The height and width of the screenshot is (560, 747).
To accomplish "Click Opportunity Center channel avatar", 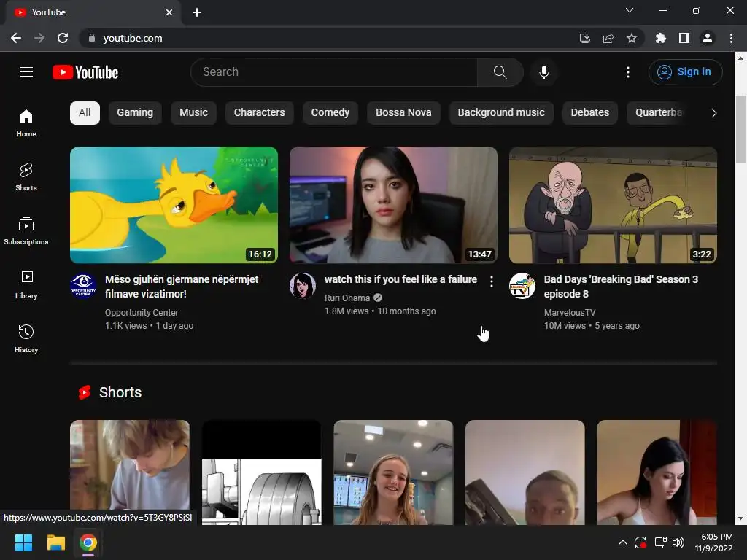I will point(83,286).
